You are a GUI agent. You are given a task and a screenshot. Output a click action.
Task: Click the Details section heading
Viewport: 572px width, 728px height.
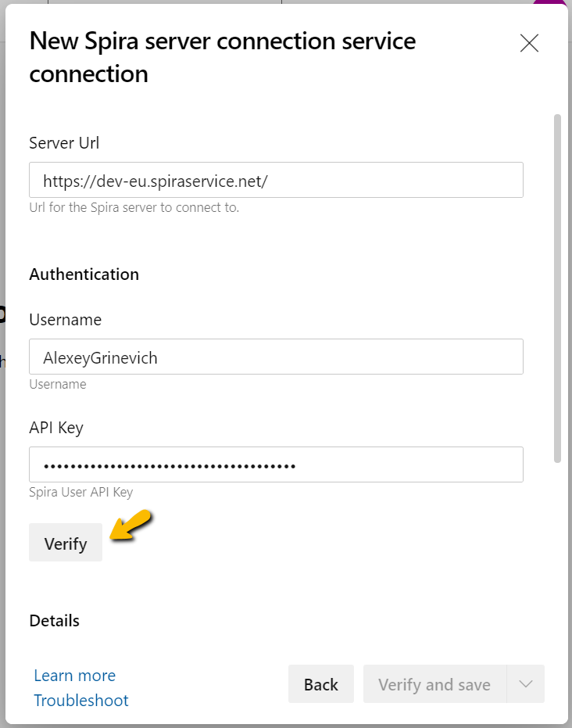[54, 621]
